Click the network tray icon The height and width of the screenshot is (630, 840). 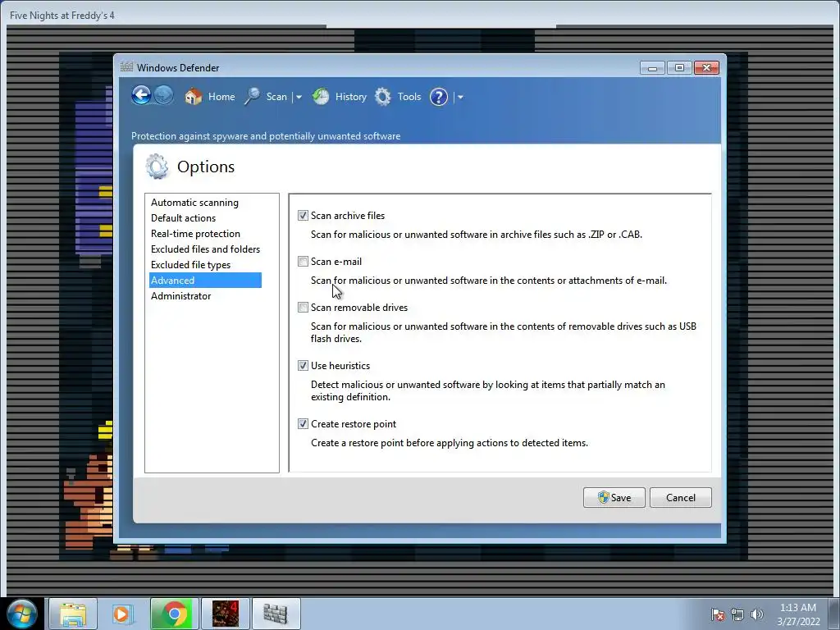pyautogui.click(x=737, y=614)
